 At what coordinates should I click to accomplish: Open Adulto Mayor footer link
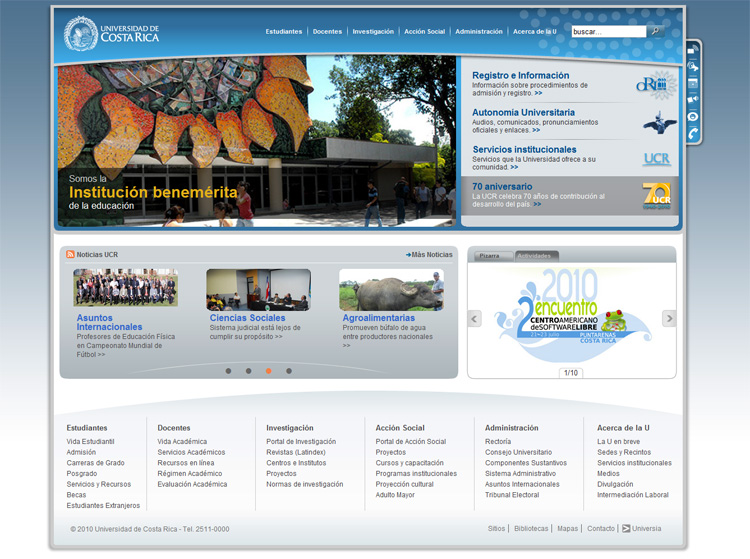[395, 495]
